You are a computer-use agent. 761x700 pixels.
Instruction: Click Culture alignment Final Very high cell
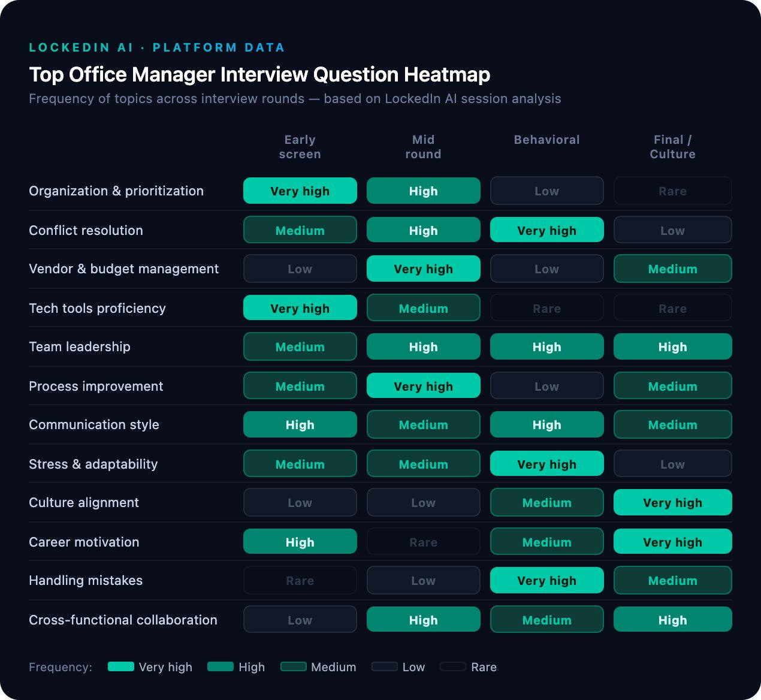pyautogui.click(x=673, y=502)
